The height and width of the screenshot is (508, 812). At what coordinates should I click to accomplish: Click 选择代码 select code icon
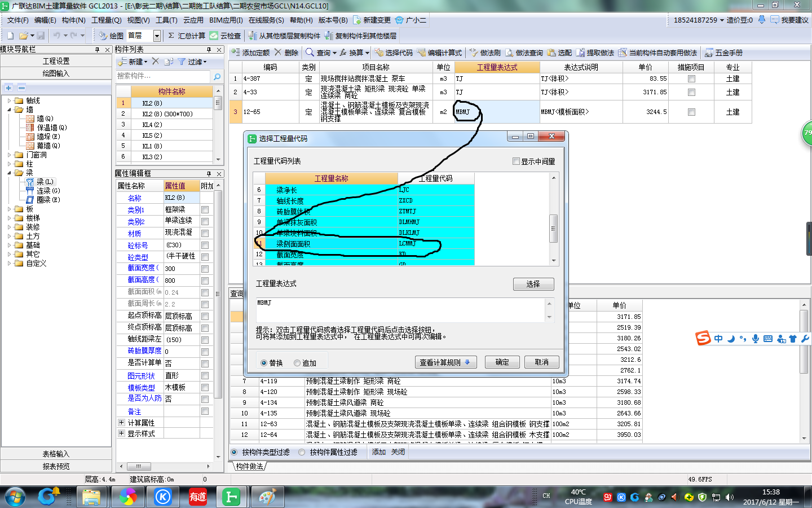click(x=379, y=52)
